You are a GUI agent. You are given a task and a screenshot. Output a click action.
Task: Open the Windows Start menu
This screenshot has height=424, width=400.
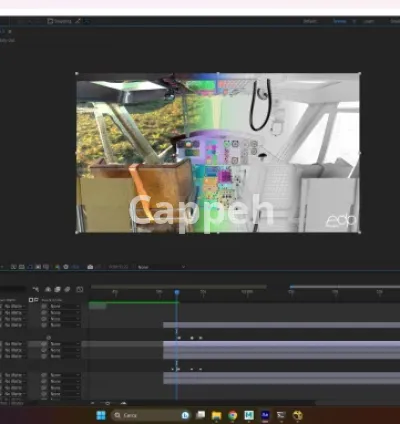[x=101, y=415]
